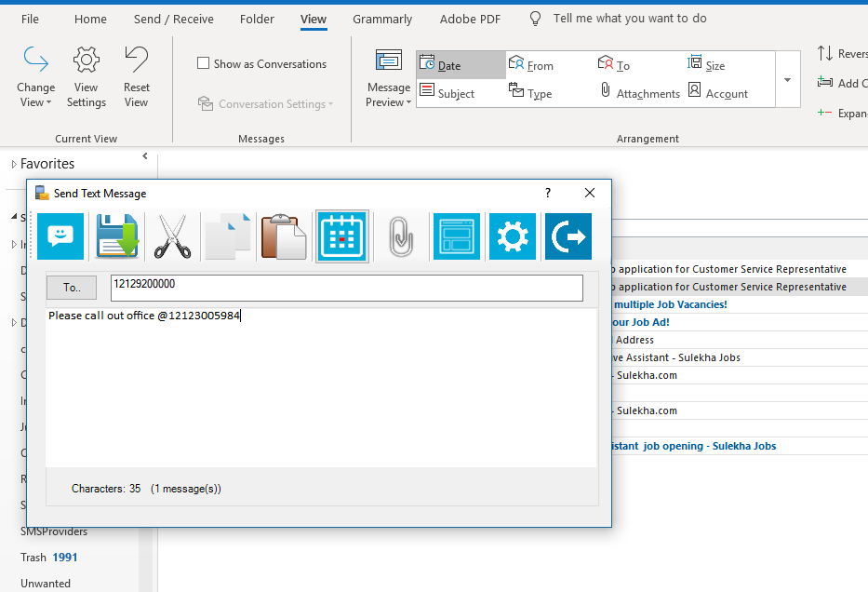Image resolution: width=868 pixels, height=592 pixels.
Task: Arrange messages by Subject
Action: [x=447, y=92]
